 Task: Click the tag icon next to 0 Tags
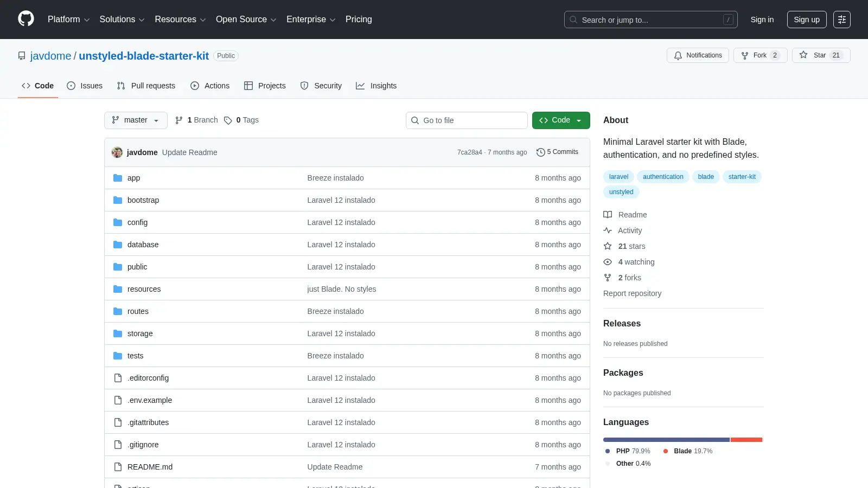(x=228, y=120)
